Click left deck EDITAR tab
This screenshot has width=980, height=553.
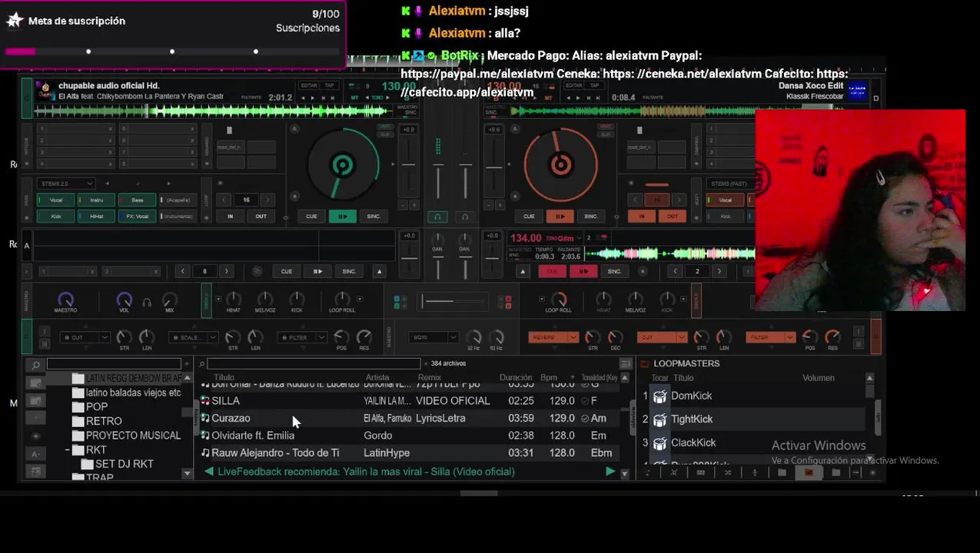309,85
